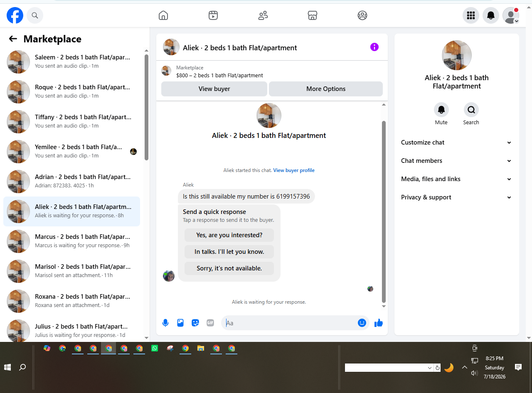Click the taskbar address refresh button

(x=437, y=368)
